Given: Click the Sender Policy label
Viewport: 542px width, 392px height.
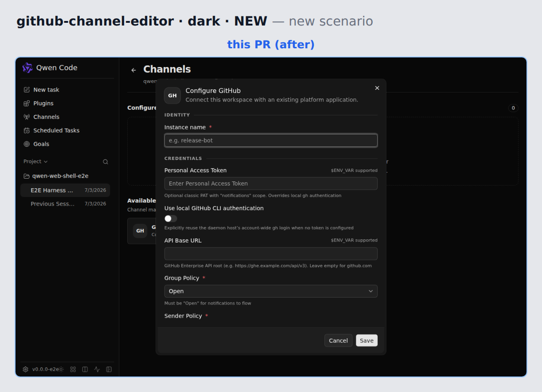Looking at the screenshot, I should coord(183,316).
